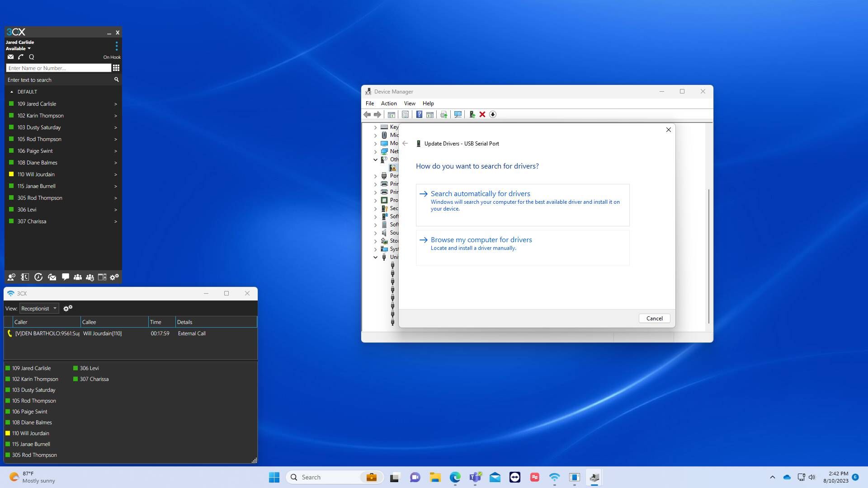Click Time column header in switchboard
This screenshot has width=868, height=488.
(162, 322)
